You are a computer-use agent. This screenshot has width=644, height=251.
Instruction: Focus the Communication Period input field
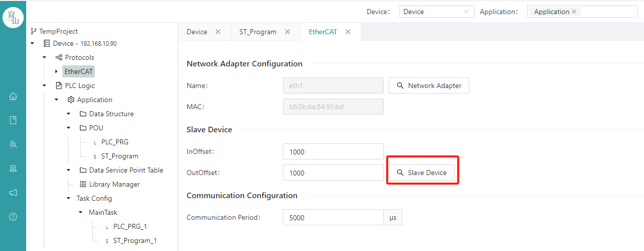[x=333, y=218]
